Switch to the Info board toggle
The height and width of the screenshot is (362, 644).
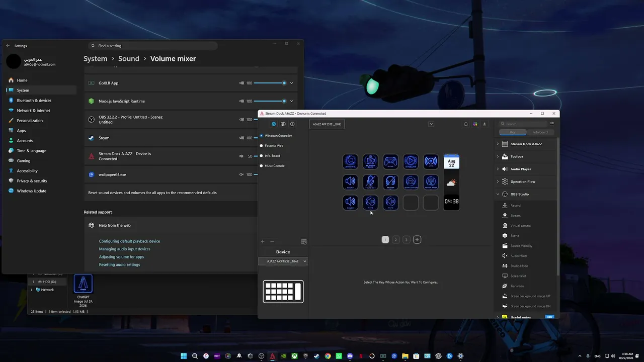click(540, 132)
